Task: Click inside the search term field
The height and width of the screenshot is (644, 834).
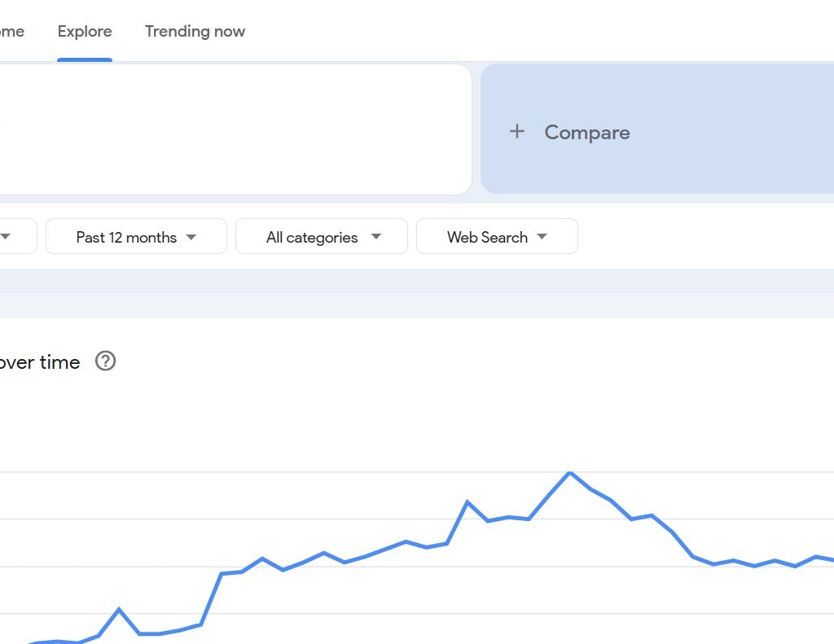Action: (236, 129)
